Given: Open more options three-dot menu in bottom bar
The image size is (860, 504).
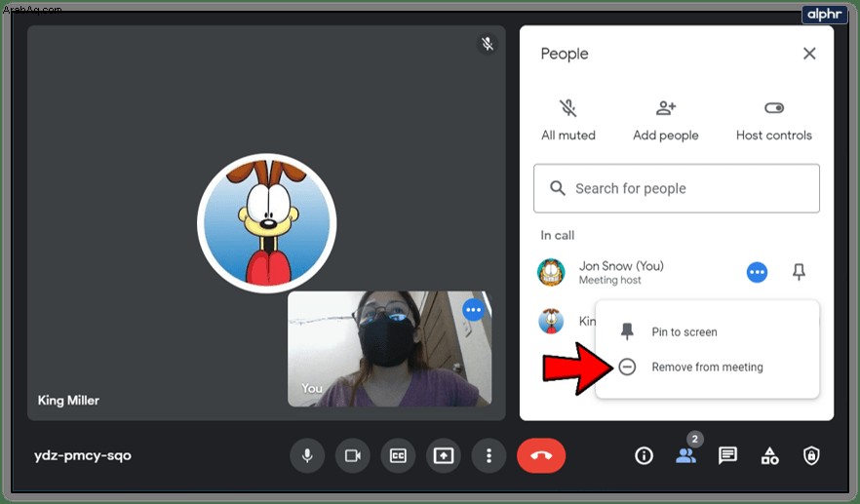Looking at the screenshot, I should 489,455.
